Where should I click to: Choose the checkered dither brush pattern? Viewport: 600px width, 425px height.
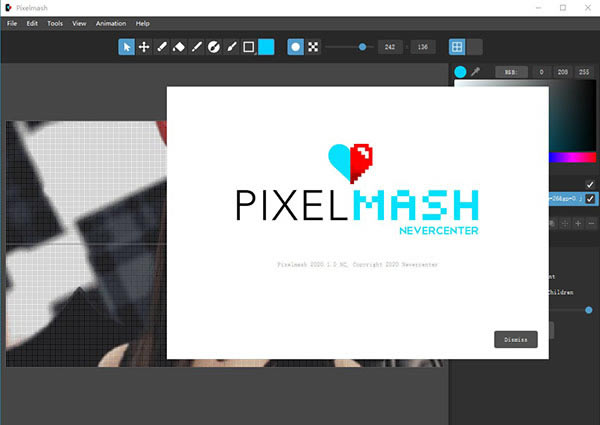click(x=313, y=47)
